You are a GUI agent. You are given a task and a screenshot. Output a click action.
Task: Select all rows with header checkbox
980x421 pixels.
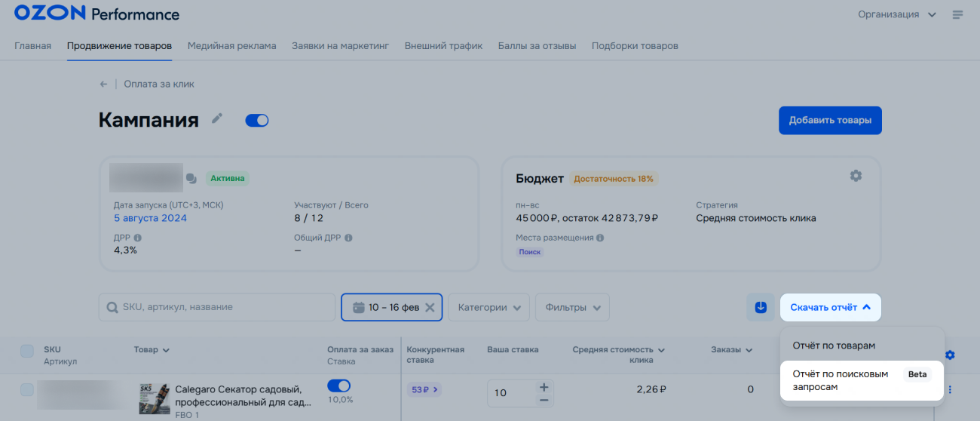click(x=27, y=351)
